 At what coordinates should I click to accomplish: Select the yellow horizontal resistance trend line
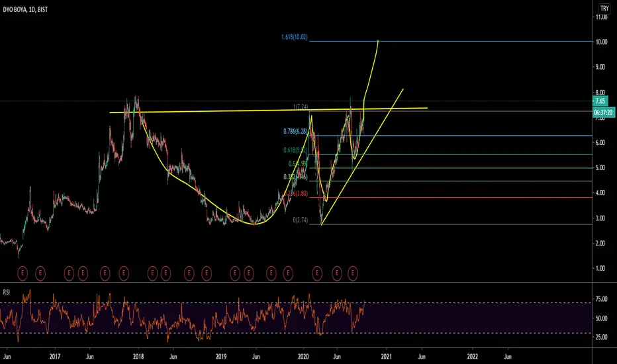point(268,110)
